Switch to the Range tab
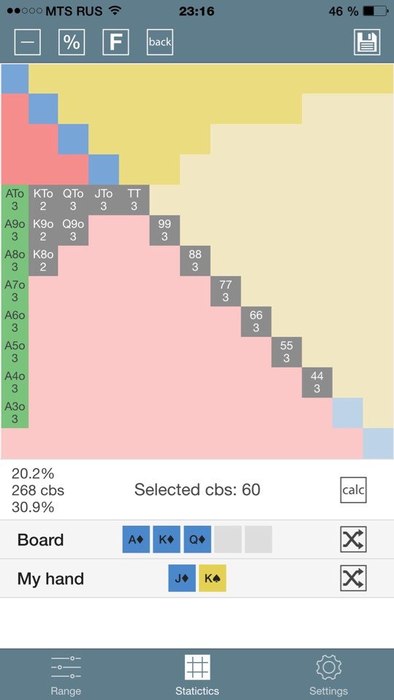 pyautogui.click(x=66, y=675)
